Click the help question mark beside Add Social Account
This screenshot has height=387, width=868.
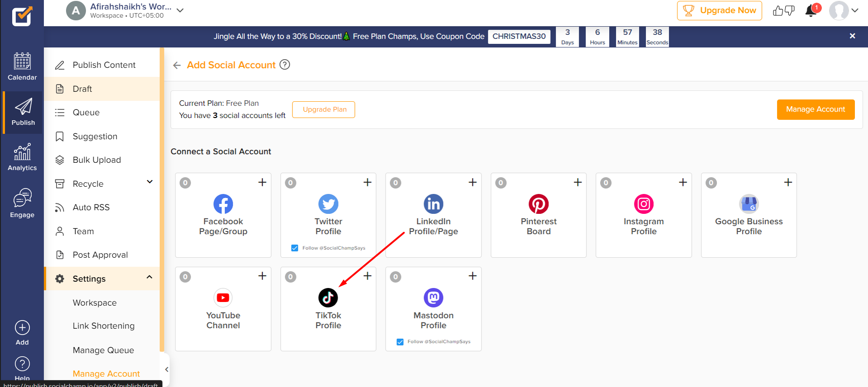[x=285, y=65]
